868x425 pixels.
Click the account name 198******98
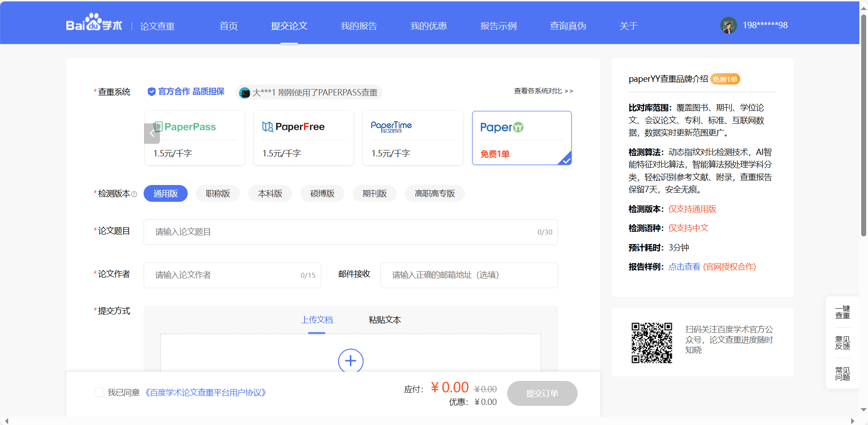[765, 25]
